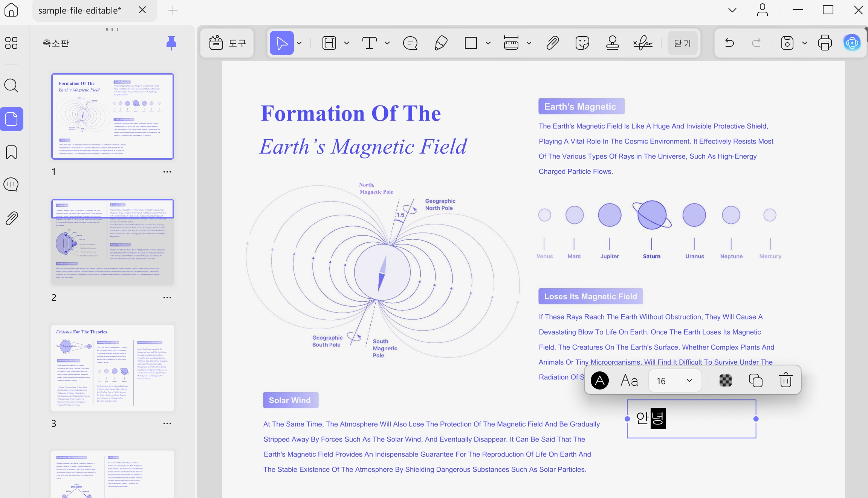Screen dimensions: 868x498
Task: Select the stamp tool
Action: (613, 43)
